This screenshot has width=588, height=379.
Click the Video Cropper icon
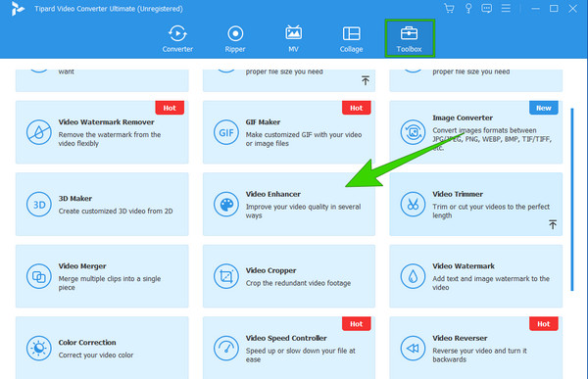[226, 276]
